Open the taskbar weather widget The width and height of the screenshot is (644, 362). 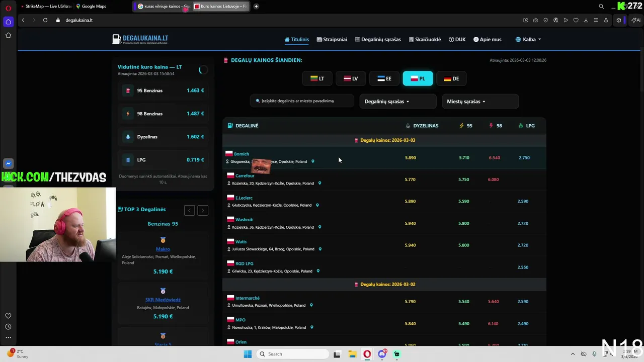[18, 354]
